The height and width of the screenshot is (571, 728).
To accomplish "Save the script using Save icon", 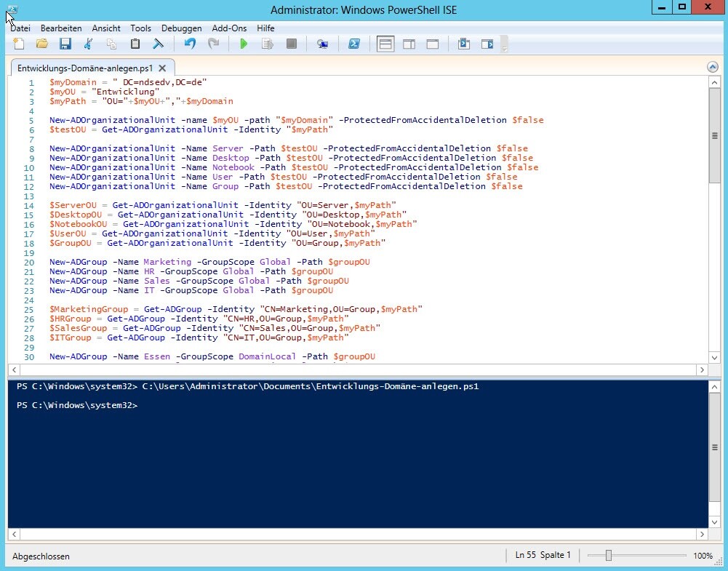I will [x=65, y=44].
